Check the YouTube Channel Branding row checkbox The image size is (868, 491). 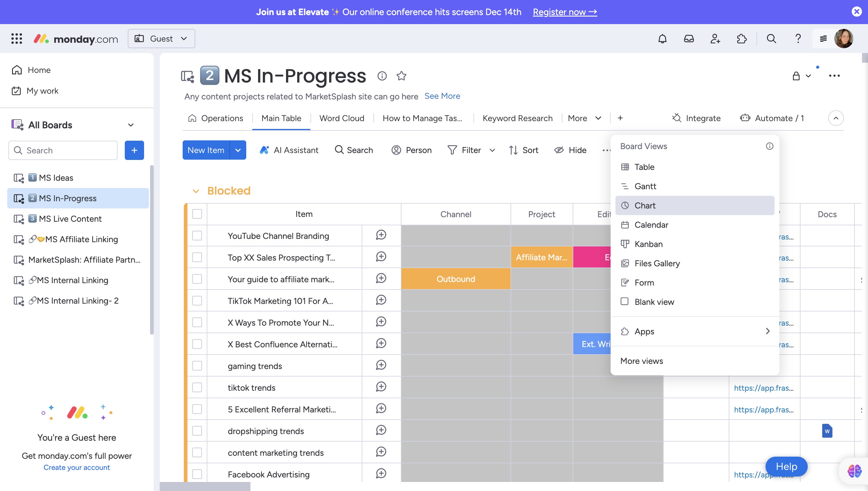[x=197, y=236]
